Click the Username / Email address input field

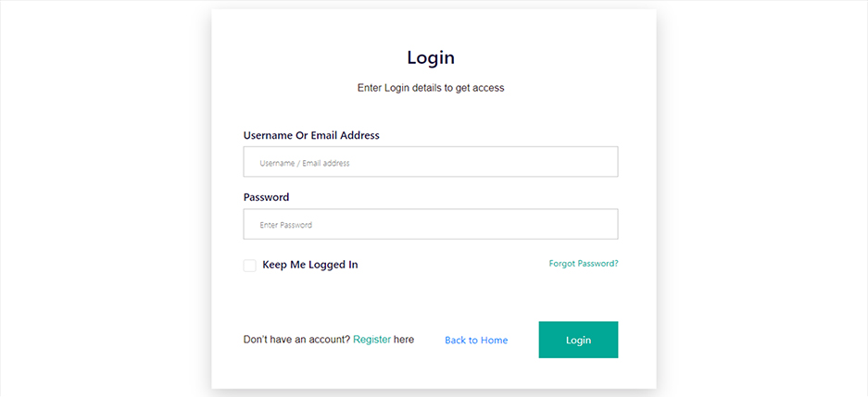430,162
